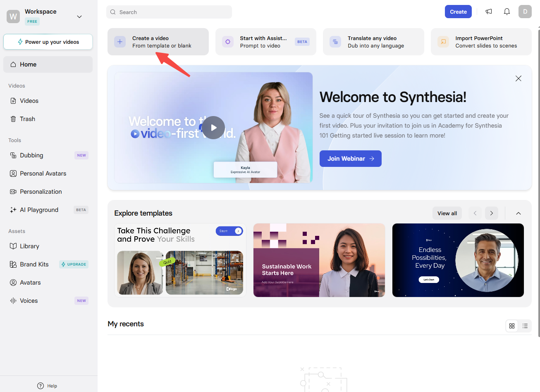Screen dimensions: 540x392
Task: Click the Personal Avatars person icon
Action: (13, 173)
